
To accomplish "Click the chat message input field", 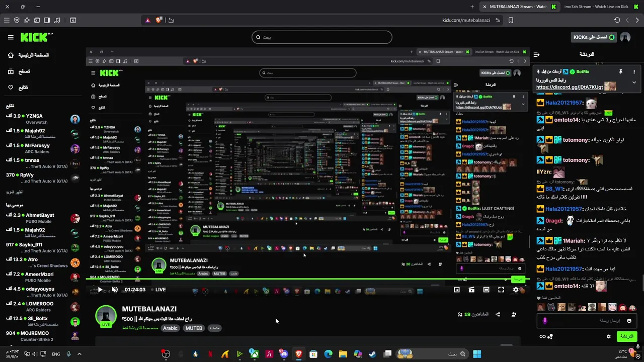I will pyautogui.click(x=586, y=320).
